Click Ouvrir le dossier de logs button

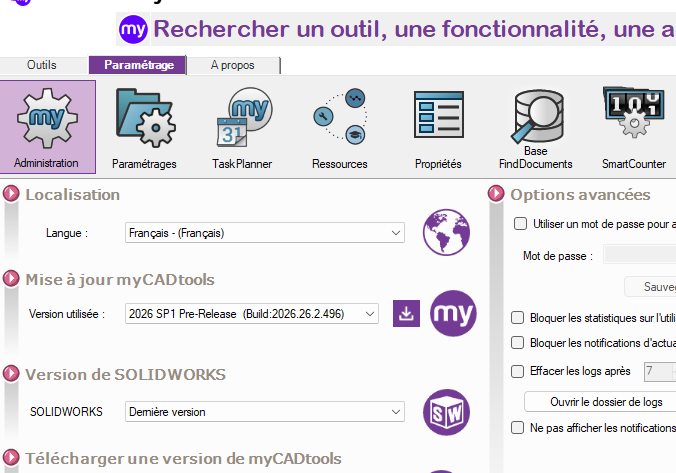coord(599,402)
